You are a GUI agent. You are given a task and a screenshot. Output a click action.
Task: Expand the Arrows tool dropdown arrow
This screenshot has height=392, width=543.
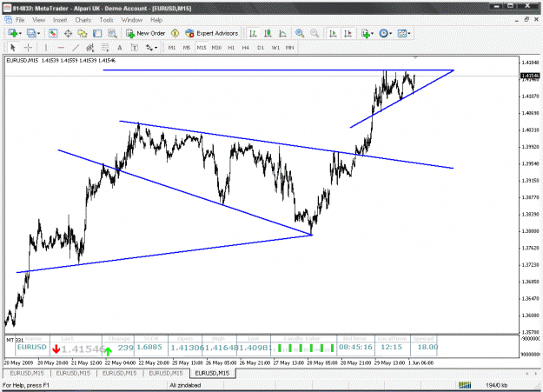pos(156,48)
